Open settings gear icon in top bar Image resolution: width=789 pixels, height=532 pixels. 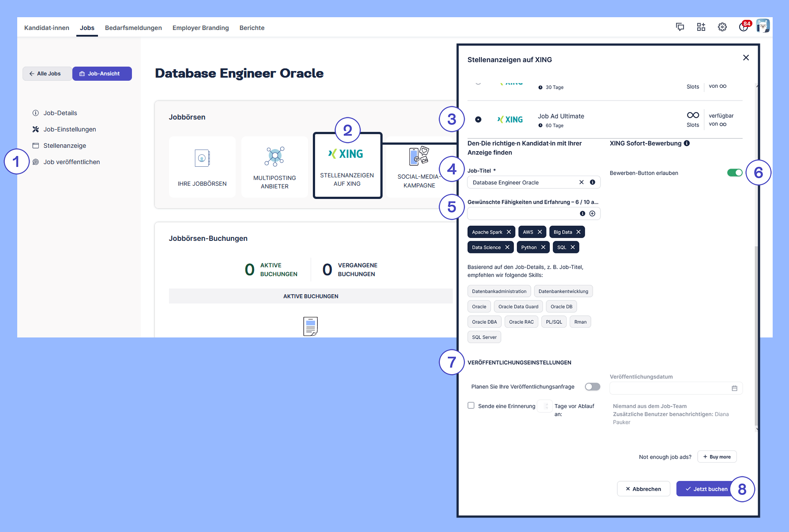pyautogui.click(x=722, y=27)
